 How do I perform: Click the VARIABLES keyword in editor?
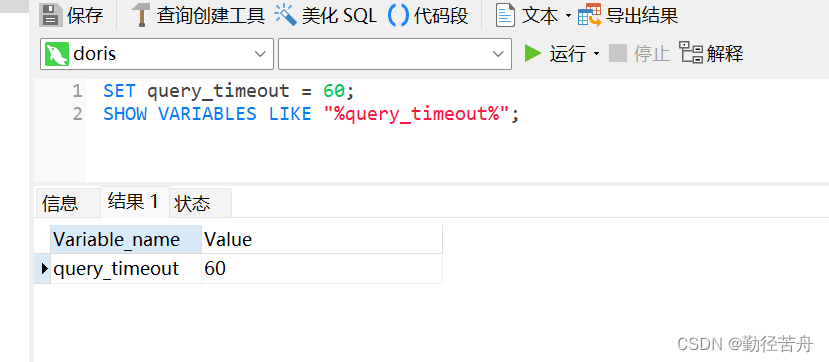coord(207,114)
